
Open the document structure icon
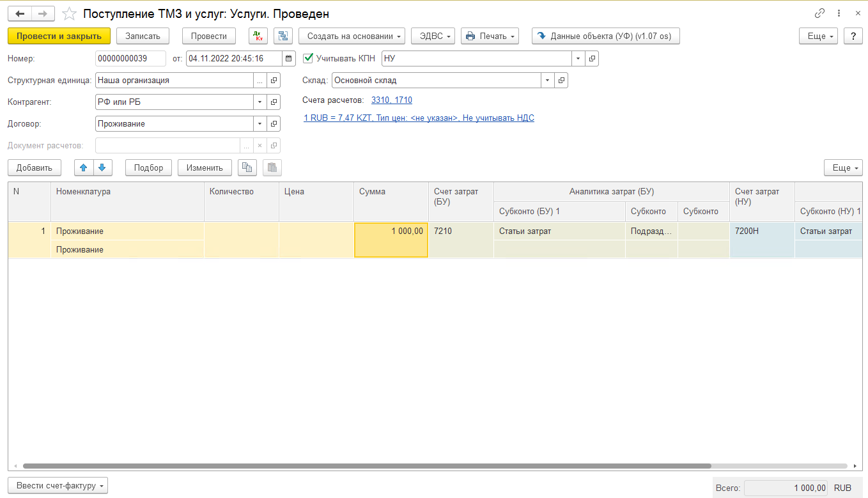coord(283,36)
